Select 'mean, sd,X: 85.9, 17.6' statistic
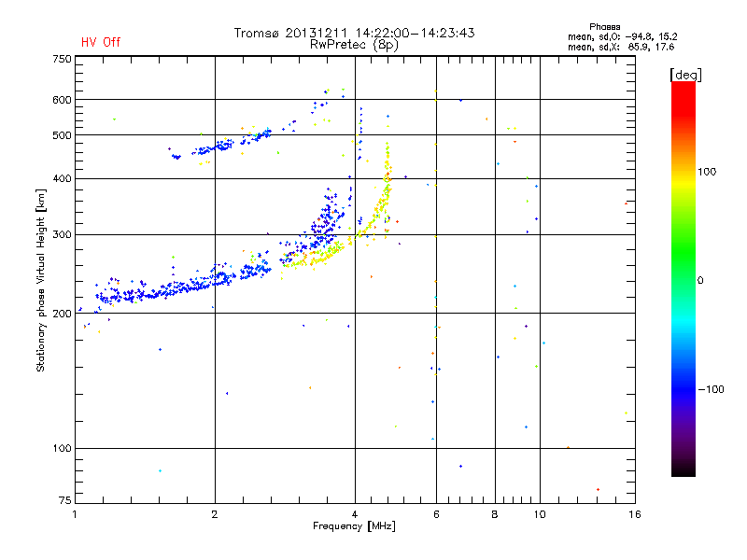Screen dimensions: 747x560 click(x=621, y=47)
